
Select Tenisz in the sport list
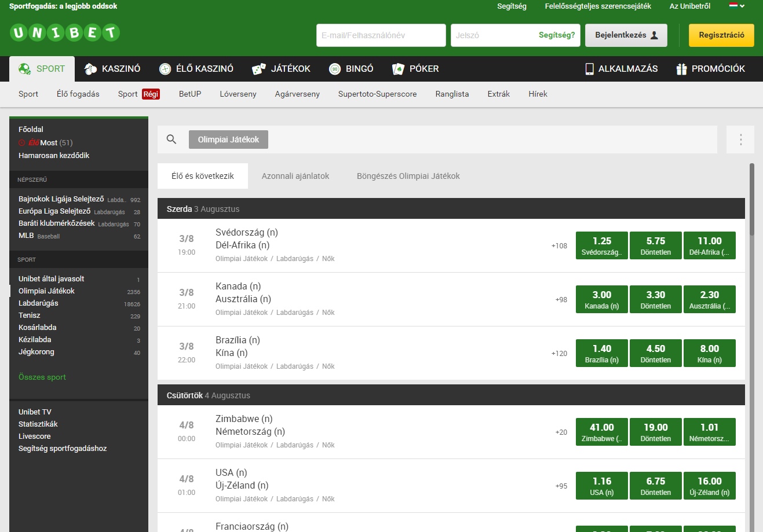79,315
